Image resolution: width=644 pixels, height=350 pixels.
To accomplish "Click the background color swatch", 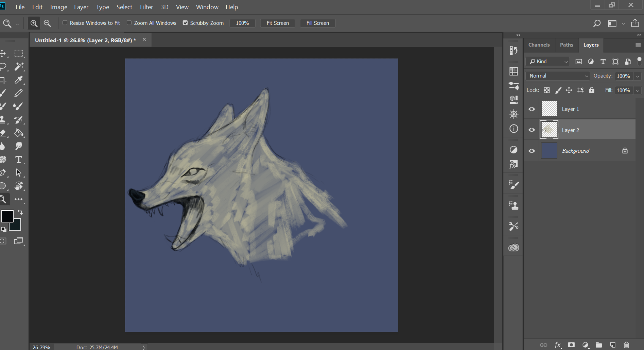I will (x=17, y=226).
